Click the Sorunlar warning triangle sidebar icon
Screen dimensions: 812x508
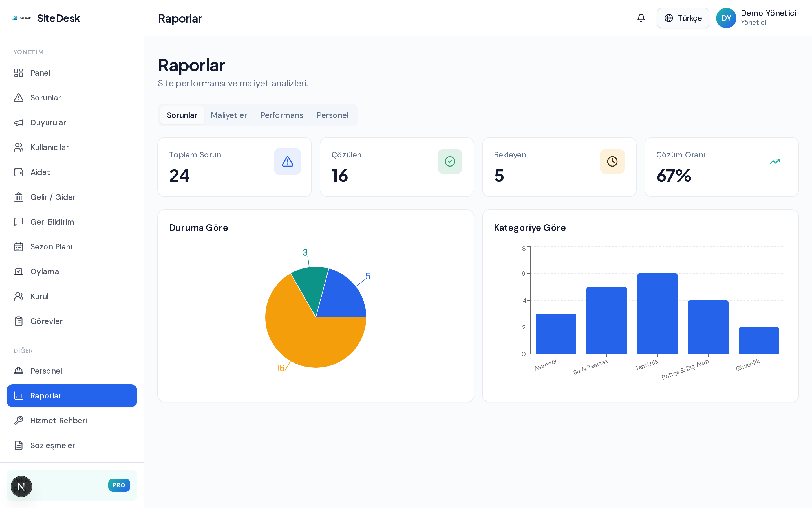[18, 98]
